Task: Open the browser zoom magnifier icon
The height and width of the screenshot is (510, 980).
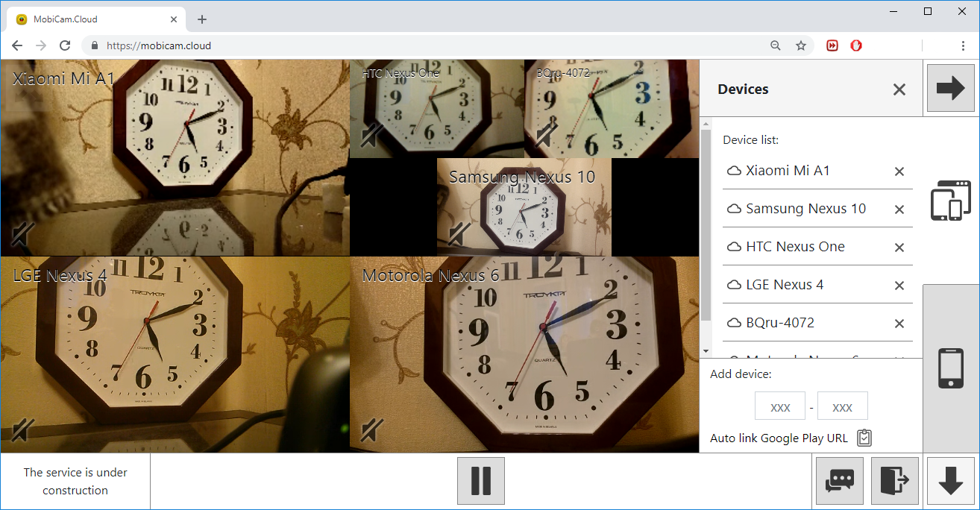Action: 776,45
